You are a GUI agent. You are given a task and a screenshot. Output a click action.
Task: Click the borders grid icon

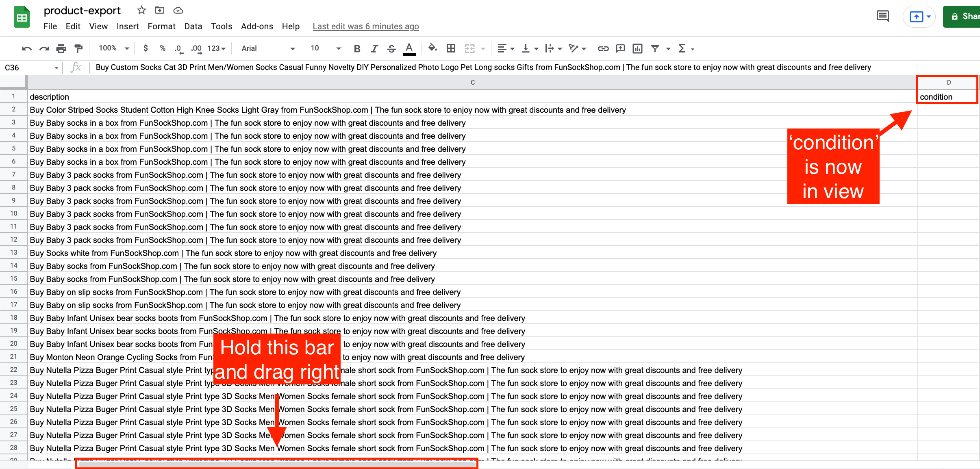pyautogui.click(x=450, y=48)
